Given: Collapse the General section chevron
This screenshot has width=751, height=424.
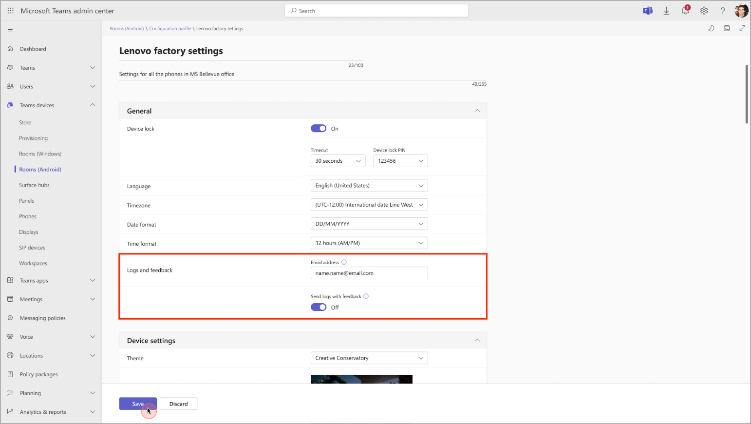Looking at the screenshot, I should click(477, 111).
